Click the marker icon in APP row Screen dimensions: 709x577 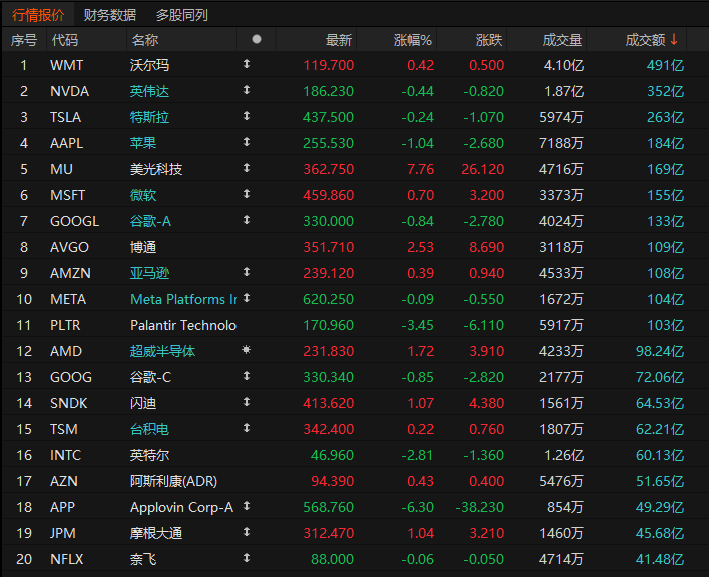pos(247,506)
